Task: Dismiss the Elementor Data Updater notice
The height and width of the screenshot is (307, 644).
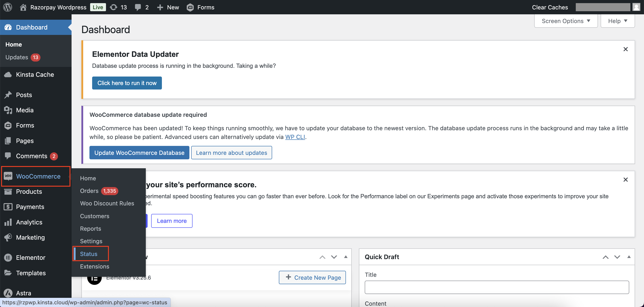Action: (x=625, y=49)
